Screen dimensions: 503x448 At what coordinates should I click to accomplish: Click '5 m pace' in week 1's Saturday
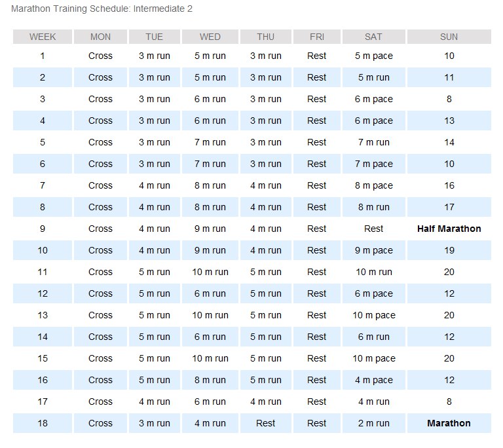[374, 56]
